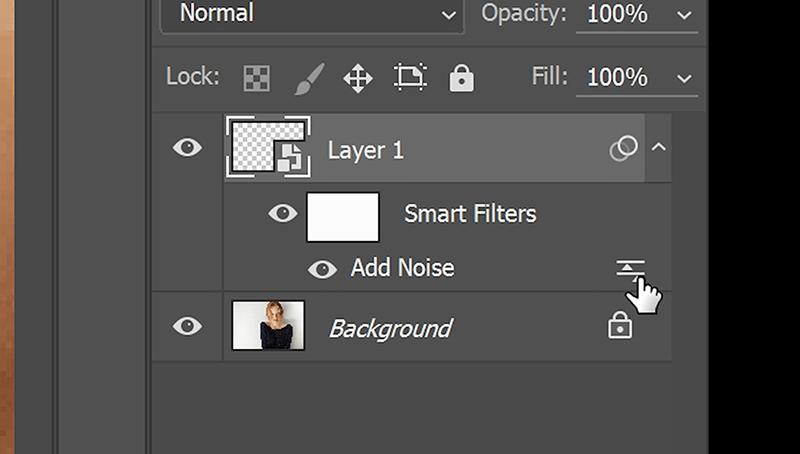800x454 pixels.
Task: Toggle Smart Filters visibility eye
Action: coord(283,213)
